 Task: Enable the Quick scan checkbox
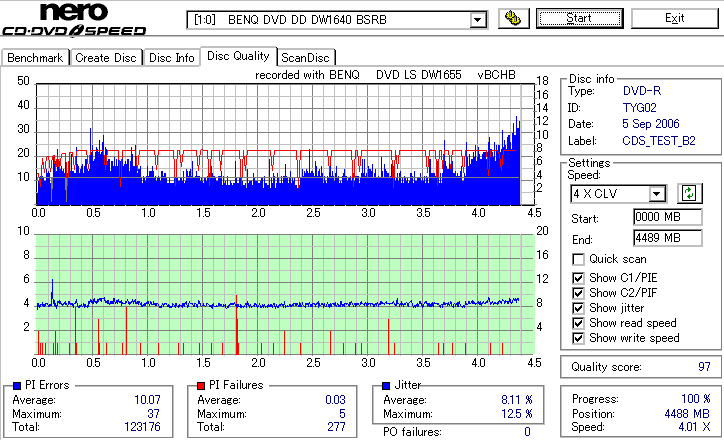click(578, 259)
